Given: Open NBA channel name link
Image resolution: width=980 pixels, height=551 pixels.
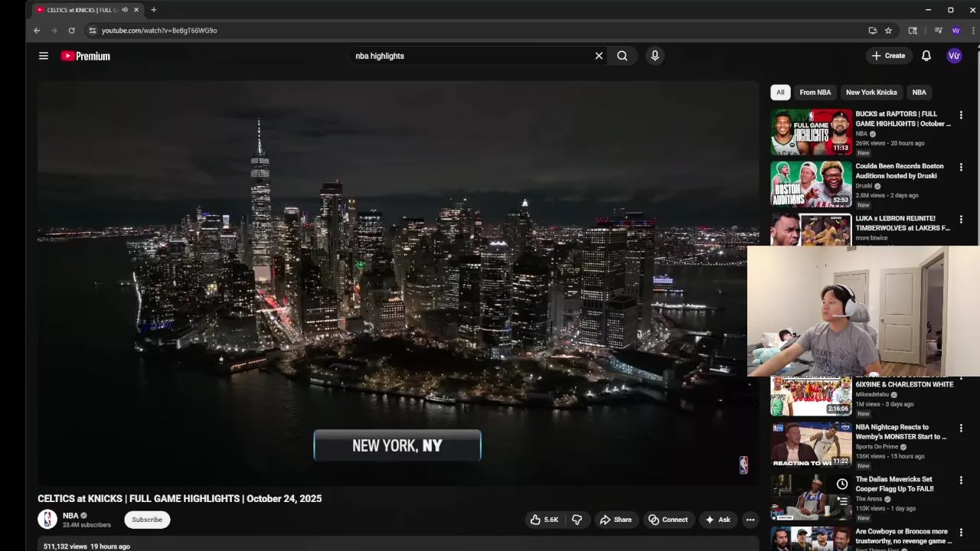Looking at the screenshot, I should (70, 516).
